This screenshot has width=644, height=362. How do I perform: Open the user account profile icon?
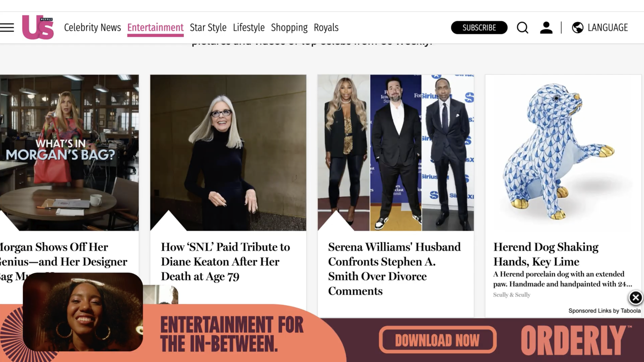click(546, 27)
